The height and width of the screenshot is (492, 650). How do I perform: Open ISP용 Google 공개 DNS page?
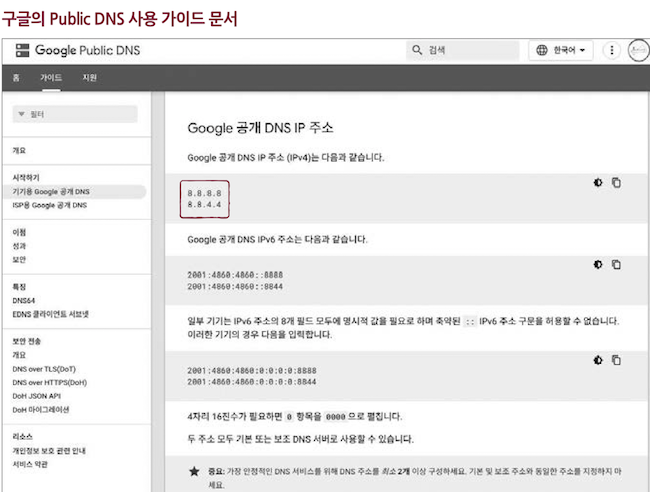50,205
